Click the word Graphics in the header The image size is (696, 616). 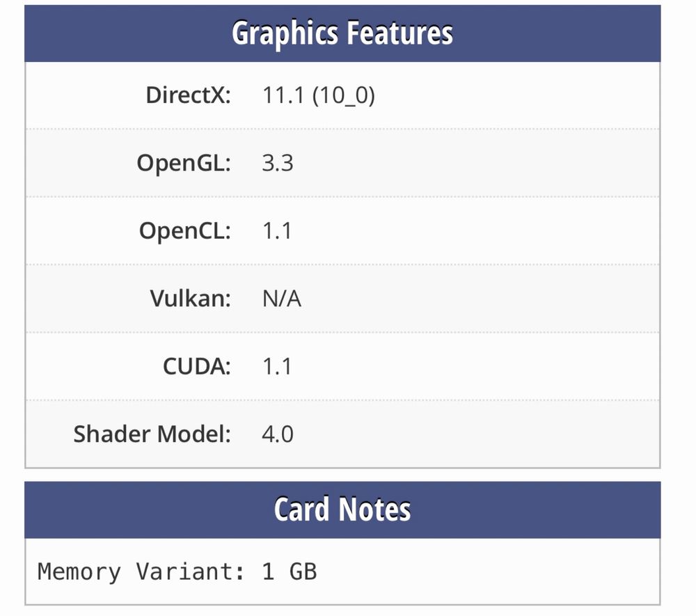(285, 34)
